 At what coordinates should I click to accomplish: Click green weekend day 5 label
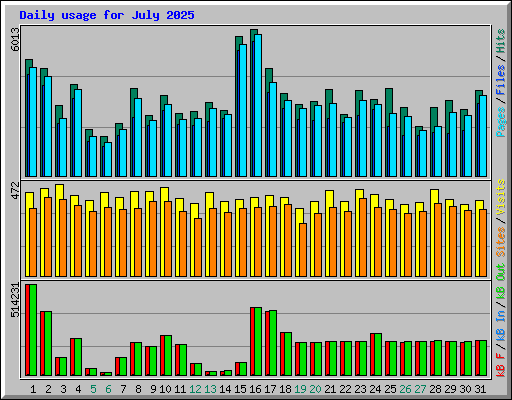pos(93,389)
